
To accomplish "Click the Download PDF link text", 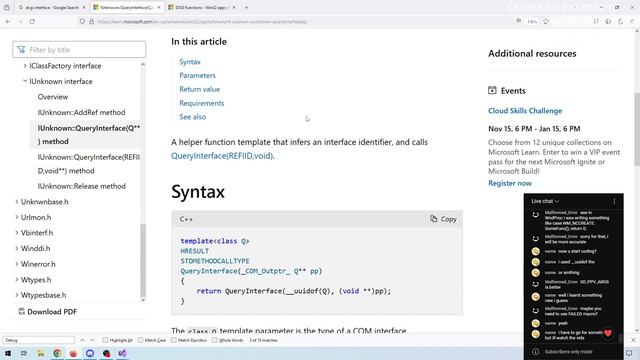I will (x=52, y=311).
